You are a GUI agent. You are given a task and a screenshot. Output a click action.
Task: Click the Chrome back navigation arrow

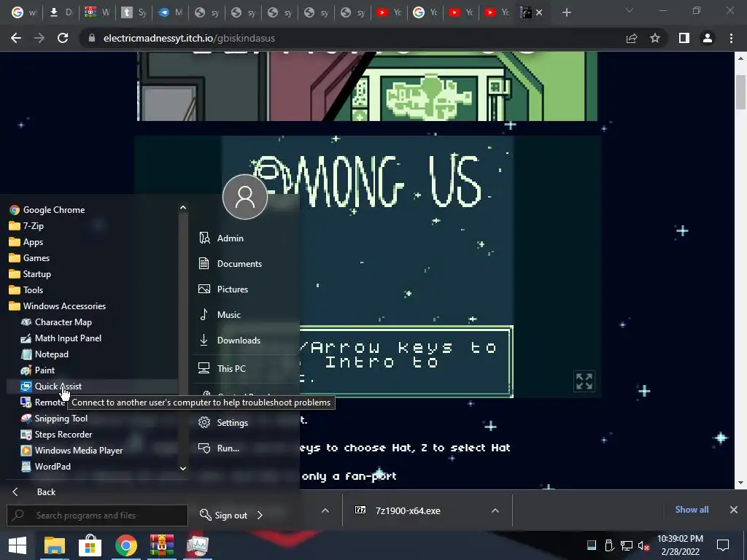(x=16, y=38)
